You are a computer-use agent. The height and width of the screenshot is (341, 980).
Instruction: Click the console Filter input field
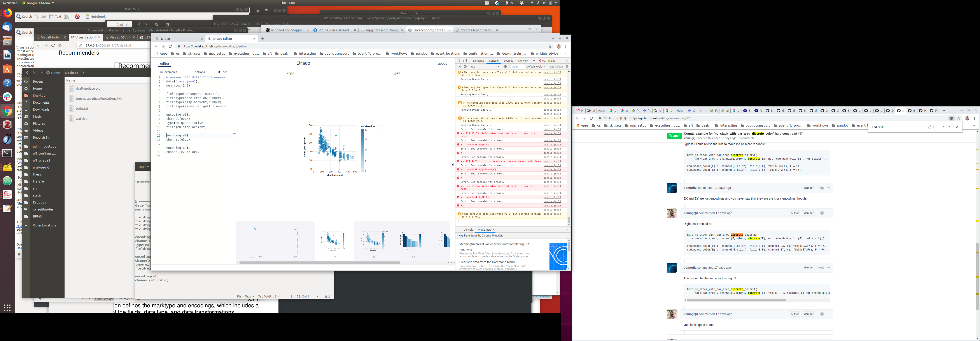[517, 66]
